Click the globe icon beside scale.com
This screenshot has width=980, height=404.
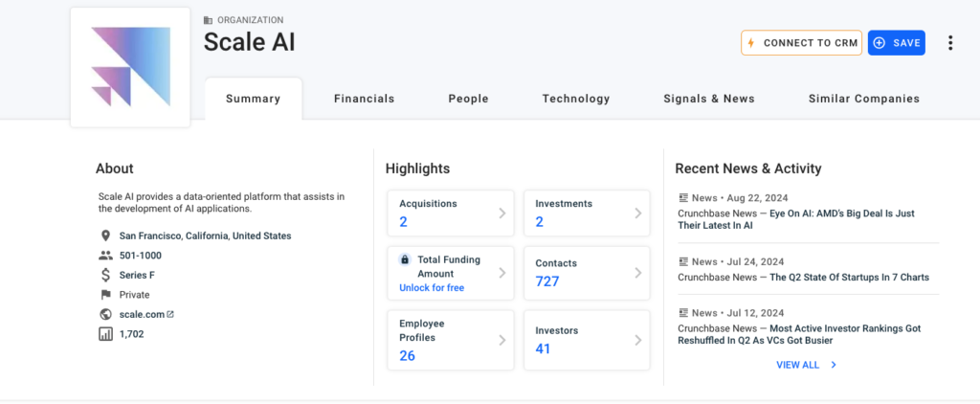point(105,314)
